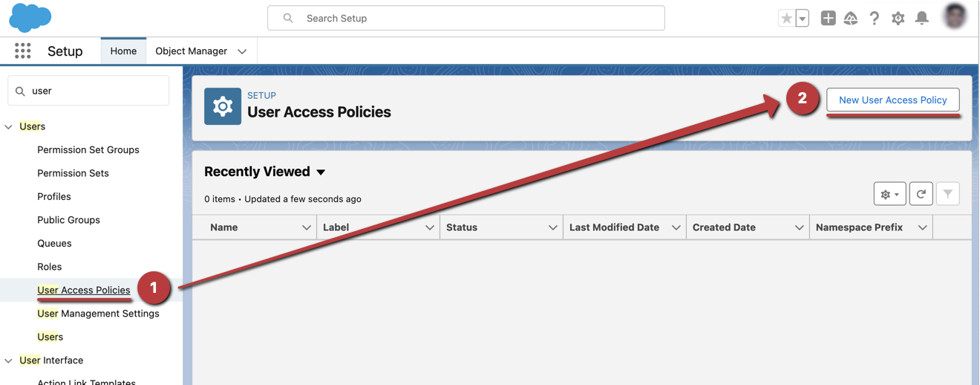Open Trailhead guidance center icon
This screenshot has height=385, width=980.
(851, 19)
